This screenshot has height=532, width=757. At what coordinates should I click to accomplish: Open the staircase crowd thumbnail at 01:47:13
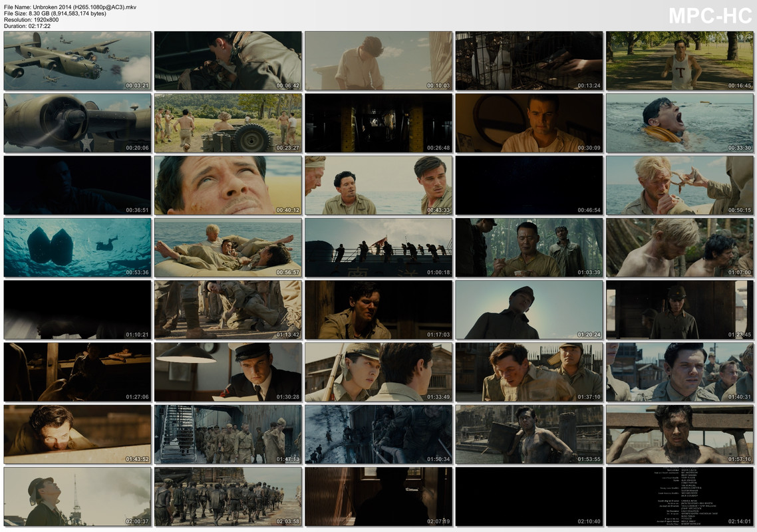pos(228,434)
